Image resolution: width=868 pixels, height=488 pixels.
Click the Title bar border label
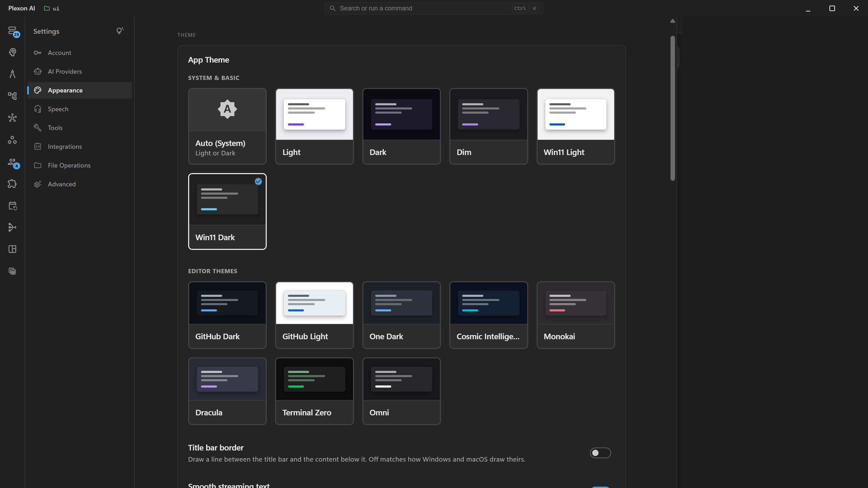point(216,448)
